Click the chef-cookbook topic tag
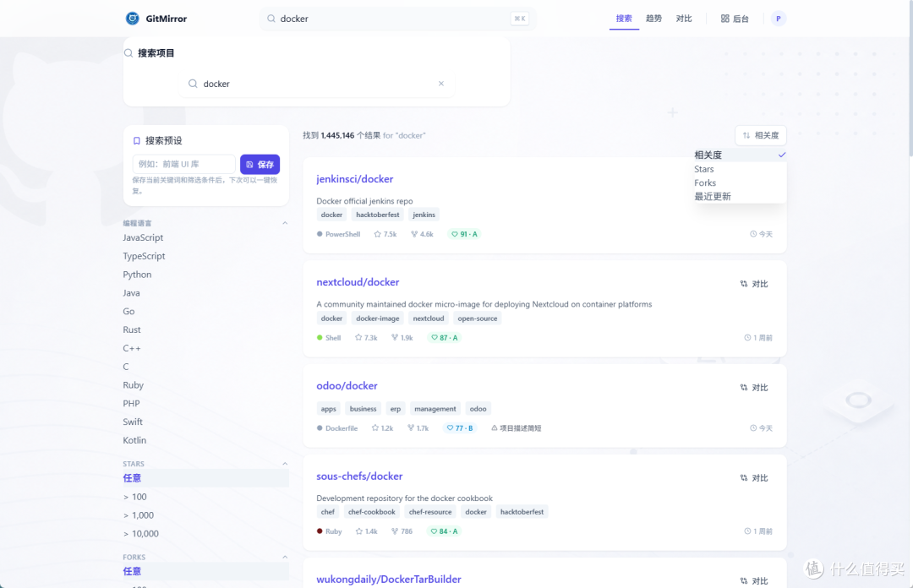Viewport: 913px width, 588px height. [x=371, y=512]
